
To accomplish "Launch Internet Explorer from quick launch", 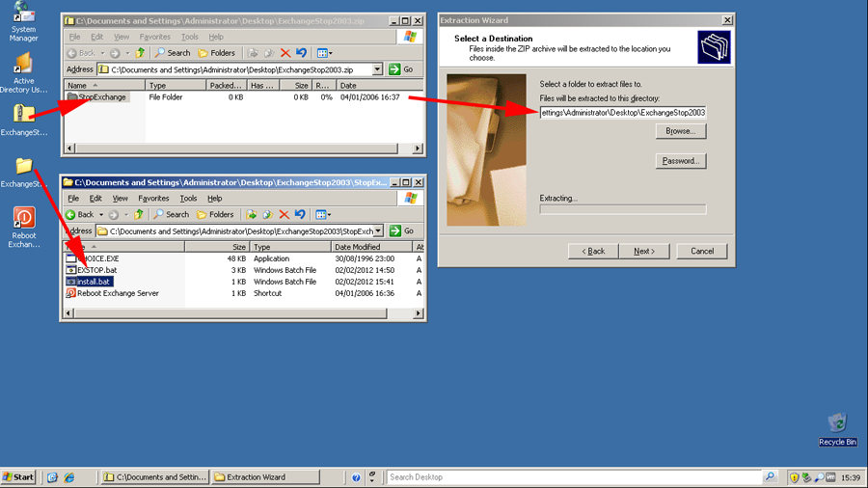I will tap(69, 477).
